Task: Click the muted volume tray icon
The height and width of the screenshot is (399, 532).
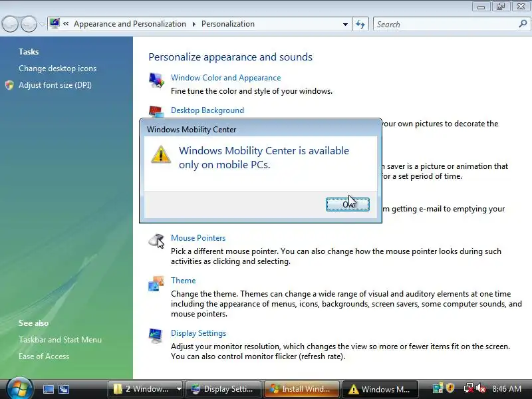Action: (481, 388)
